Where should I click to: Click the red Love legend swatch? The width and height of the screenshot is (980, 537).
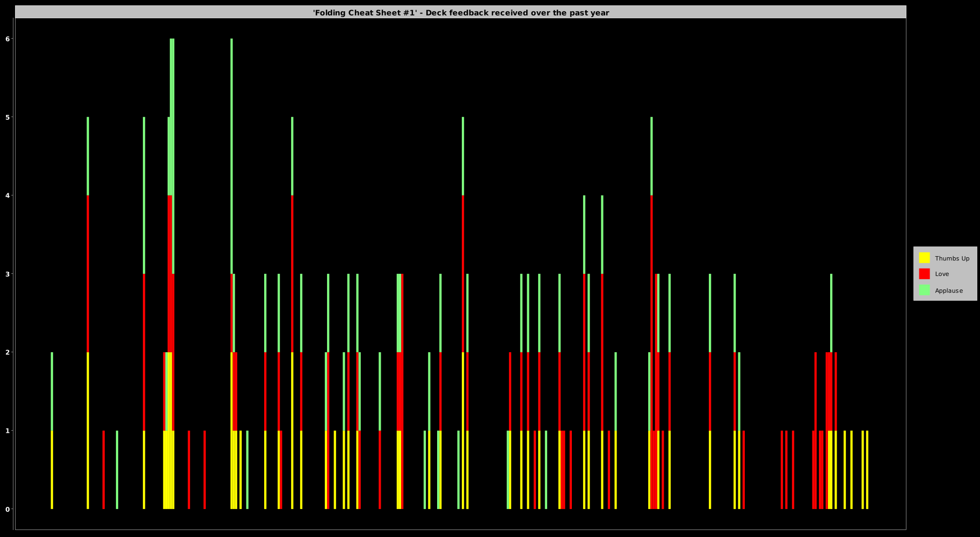[924, 274]
